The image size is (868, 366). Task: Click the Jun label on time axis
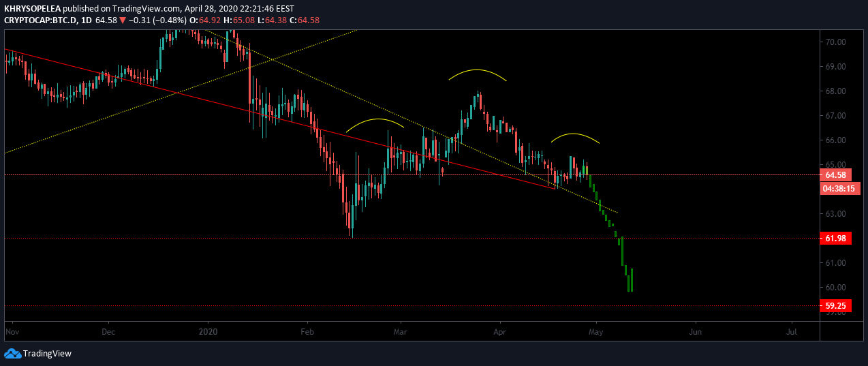click(x=696, y=332)
